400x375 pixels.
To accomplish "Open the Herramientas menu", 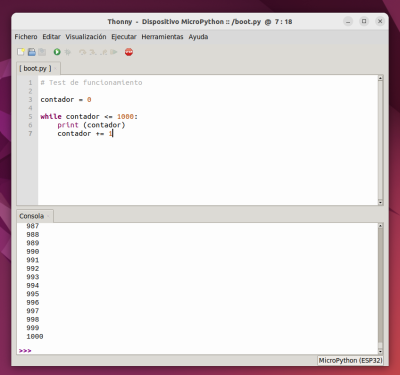I will point(162,37).
